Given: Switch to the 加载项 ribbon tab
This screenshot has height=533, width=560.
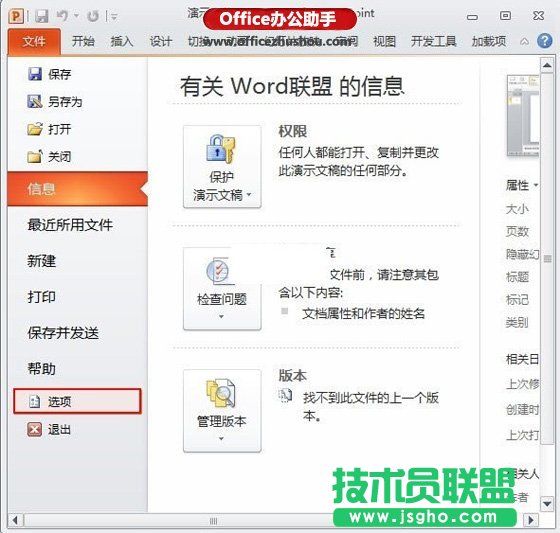Looking at the screenshot, I should (489, 41).
